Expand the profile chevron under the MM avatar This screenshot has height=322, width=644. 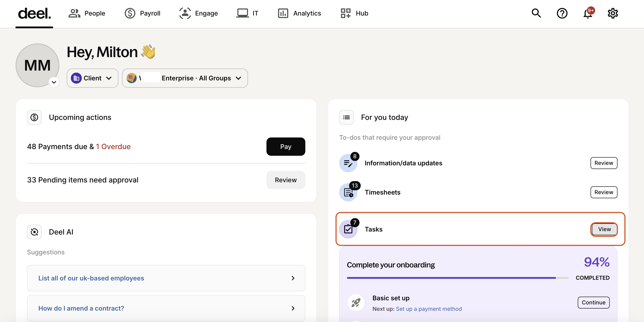tap(54, 82)
